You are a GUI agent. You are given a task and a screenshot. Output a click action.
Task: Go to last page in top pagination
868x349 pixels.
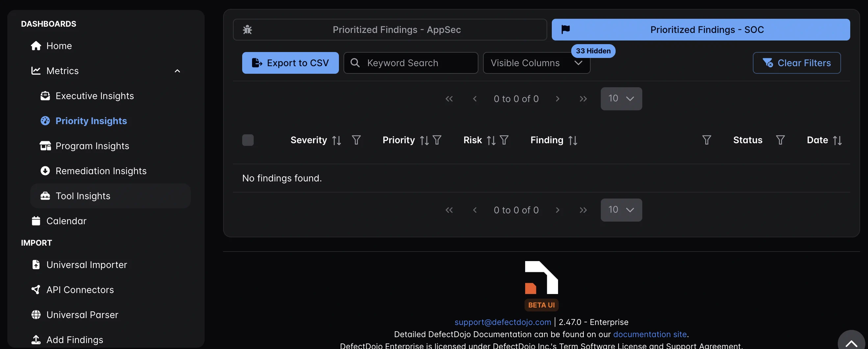click(x=583, y=99)
